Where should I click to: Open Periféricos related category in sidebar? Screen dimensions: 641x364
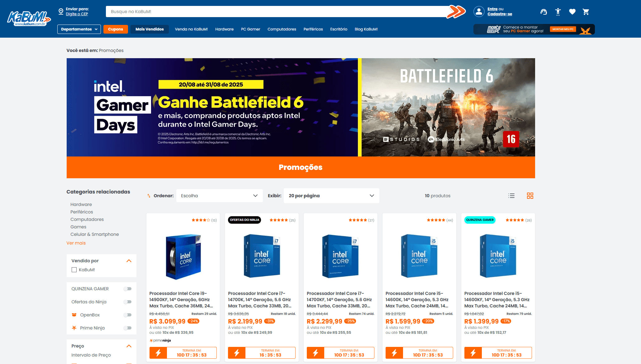[x=82, y=212]
